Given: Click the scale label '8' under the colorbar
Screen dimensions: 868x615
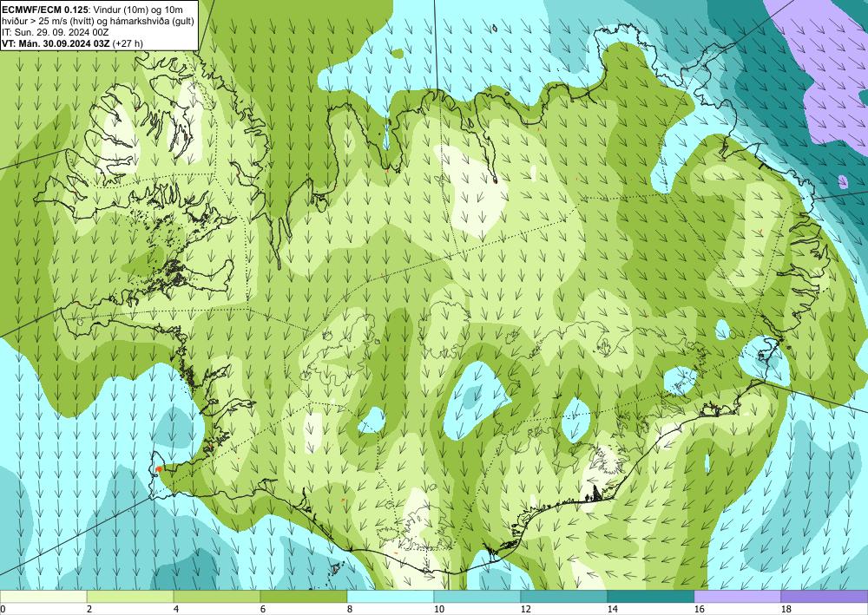Looking at the screenshot, I should [x=350, y=609].
